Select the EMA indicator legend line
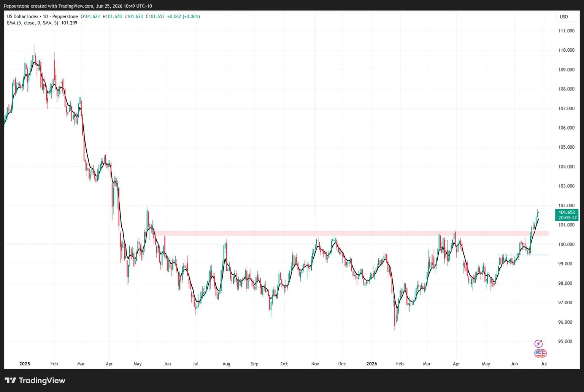 [42, 23]
